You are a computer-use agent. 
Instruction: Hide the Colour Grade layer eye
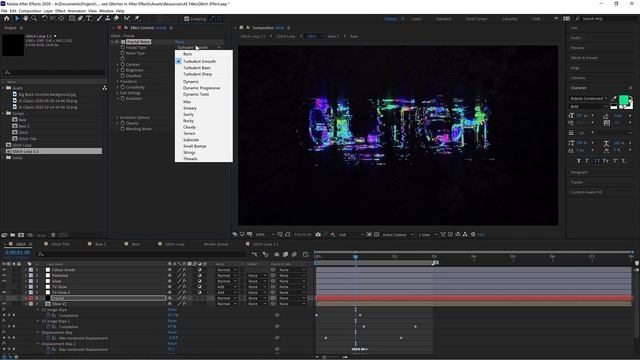pyautogui.click(x=4, y=270)
